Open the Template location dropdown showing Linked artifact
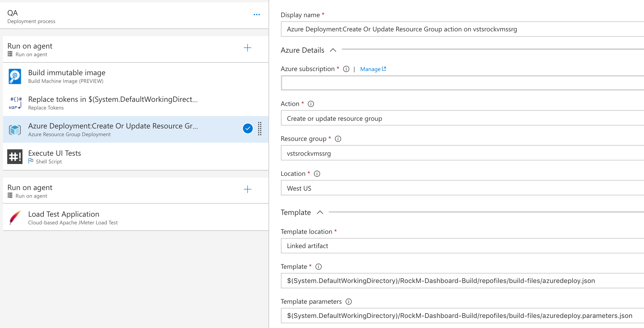 click(461, 246)
